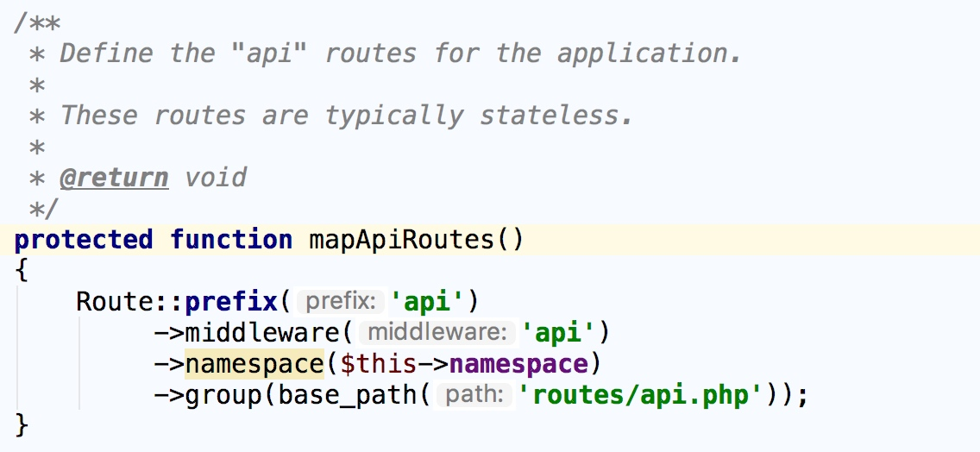Click the base_path function call

click(348, 395)
